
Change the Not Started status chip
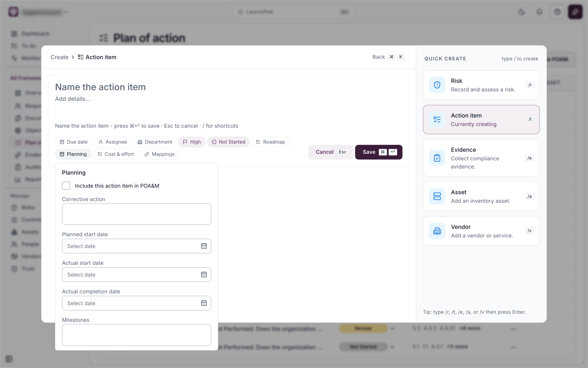[228, 142]
